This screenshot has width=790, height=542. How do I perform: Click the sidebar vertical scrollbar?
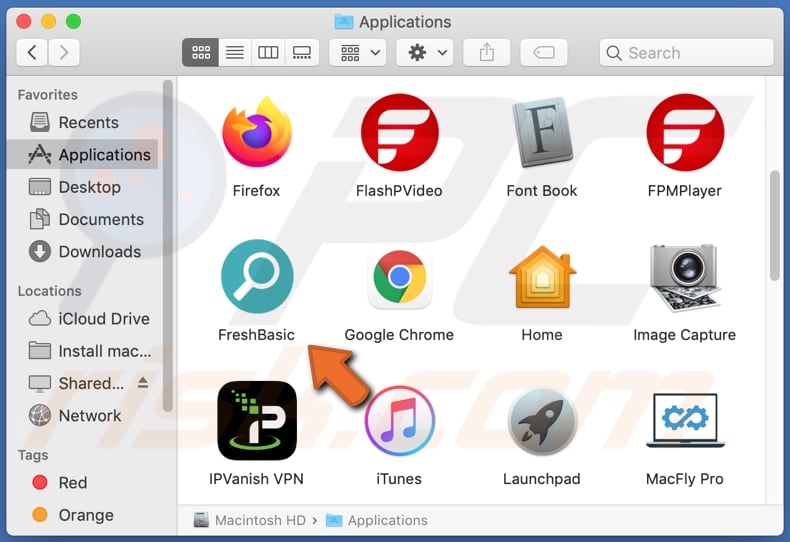168,246
